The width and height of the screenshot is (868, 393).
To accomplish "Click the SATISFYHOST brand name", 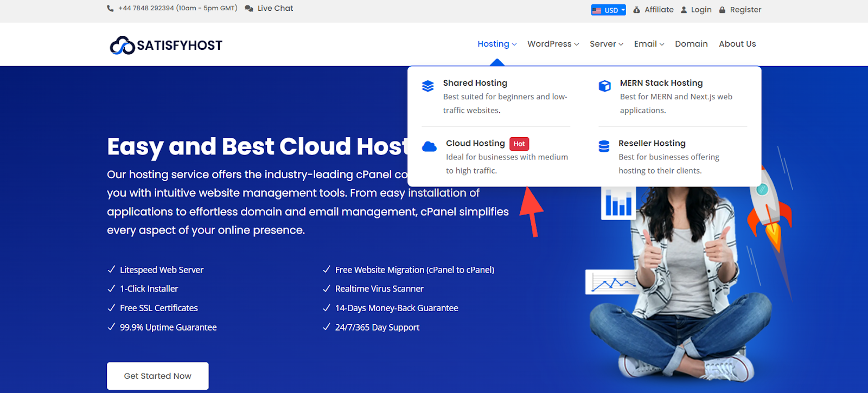I will (180, 46).
